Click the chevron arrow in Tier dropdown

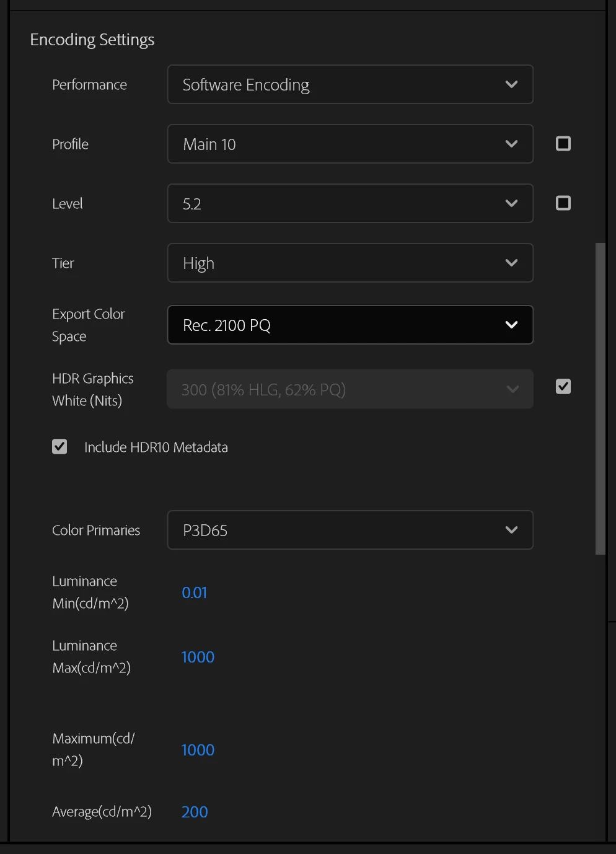511,263
